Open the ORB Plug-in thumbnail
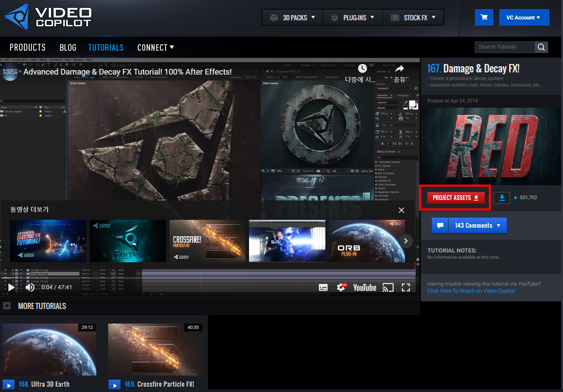 click(367, 241)
